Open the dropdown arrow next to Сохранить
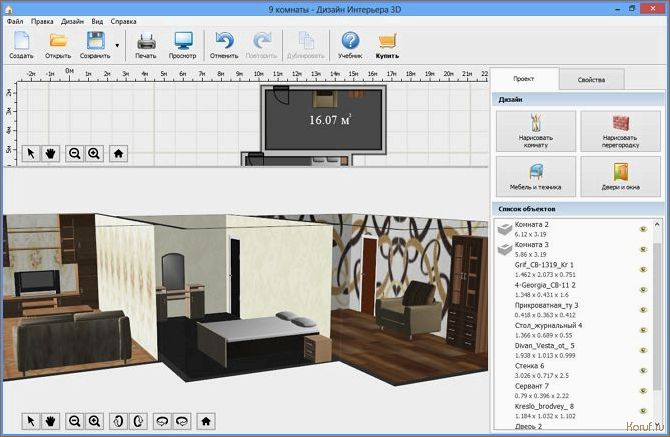Screen dimensions: 670x437 click(x=117, y=45)
